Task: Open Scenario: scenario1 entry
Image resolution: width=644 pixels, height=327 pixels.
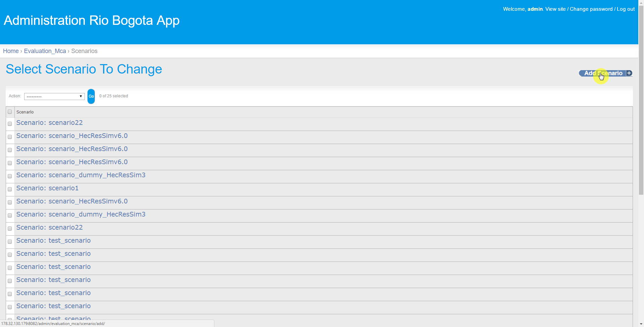Action: tap(47, 188)
